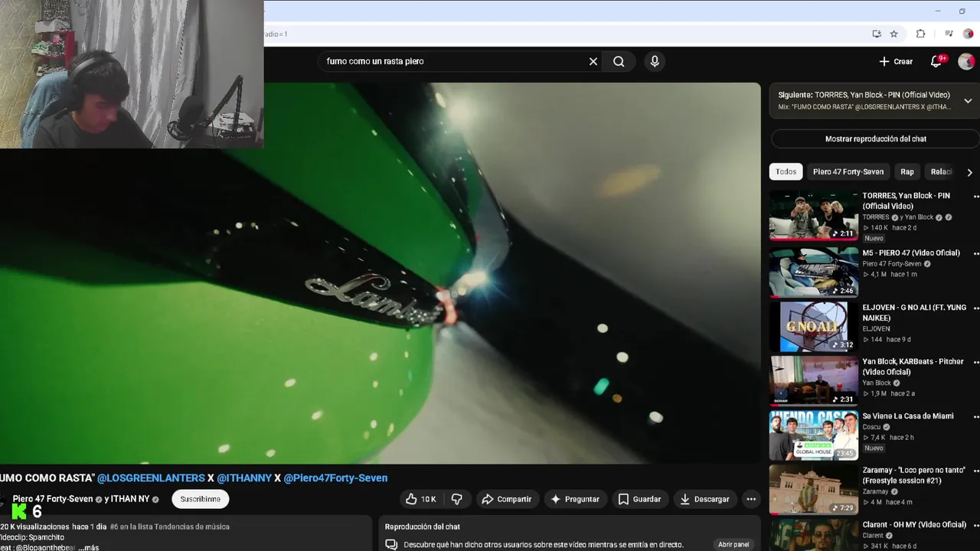This screenshot has height=551, width=980.
Task: Show next filter chips with arrow
Action: [x=969, y=172]
